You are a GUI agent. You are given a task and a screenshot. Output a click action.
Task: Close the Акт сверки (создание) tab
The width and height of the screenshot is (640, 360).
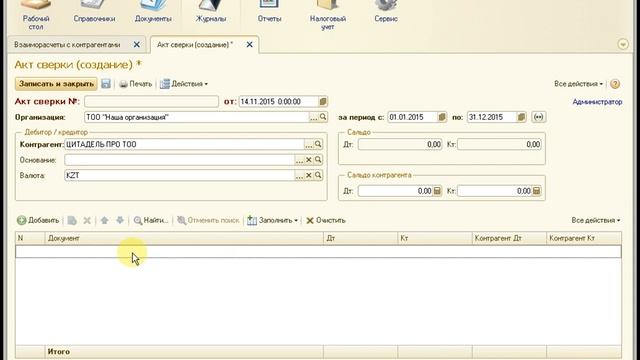(249, 45)
